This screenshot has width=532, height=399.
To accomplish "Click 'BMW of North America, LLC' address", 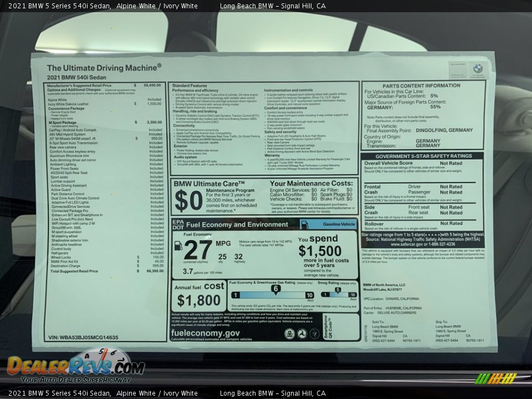I will pos(384,285).
